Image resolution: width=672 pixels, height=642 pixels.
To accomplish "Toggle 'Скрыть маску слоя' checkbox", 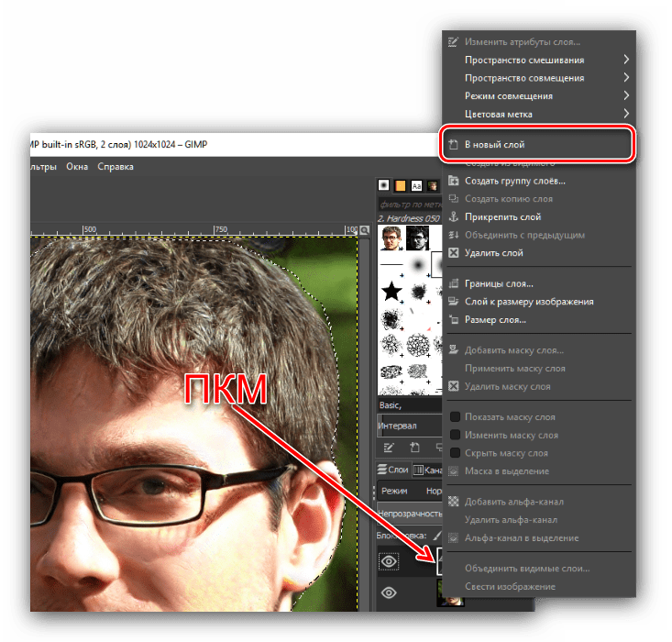I will (x=455, y=453).
